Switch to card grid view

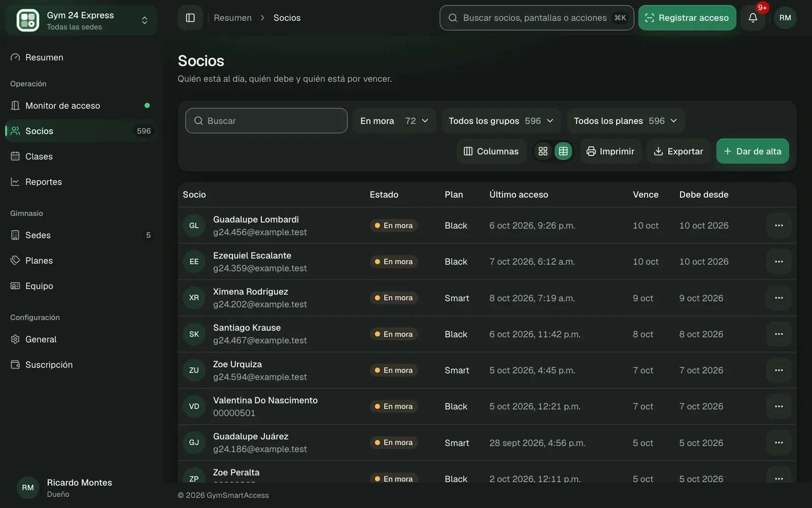(x=543, y=151)
